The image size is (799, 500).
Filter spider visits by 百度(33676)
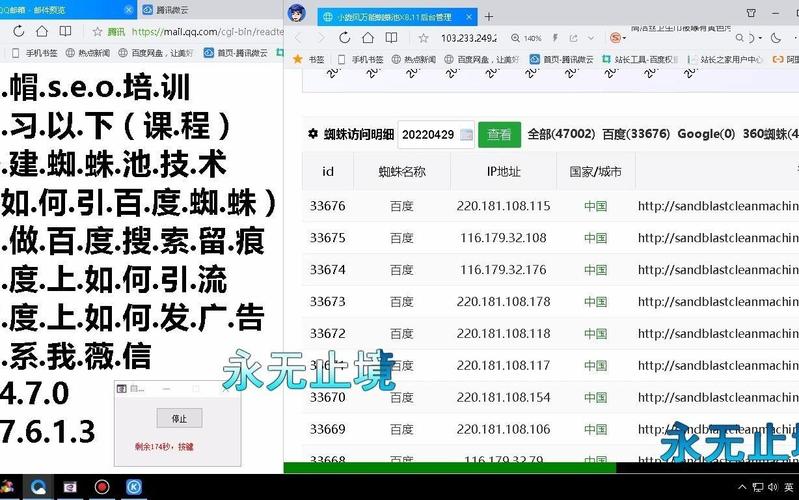coord(636,135)
